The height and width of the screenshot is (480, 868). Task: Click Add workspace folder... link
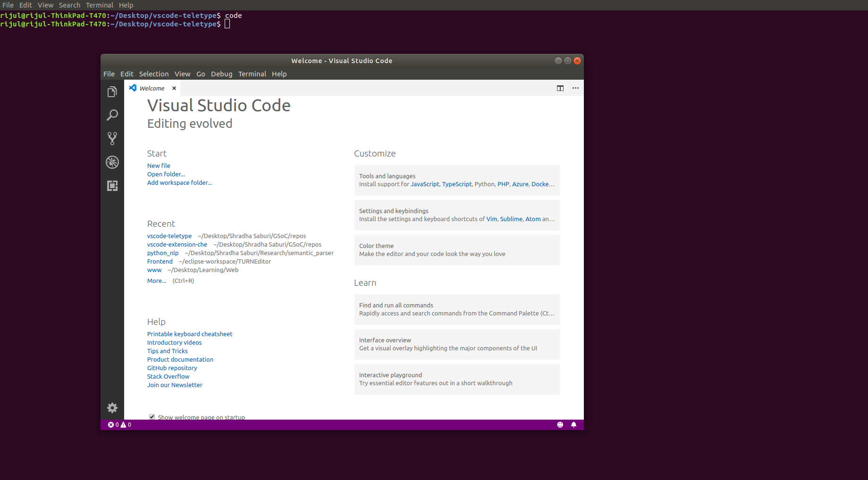coord(180,182)
